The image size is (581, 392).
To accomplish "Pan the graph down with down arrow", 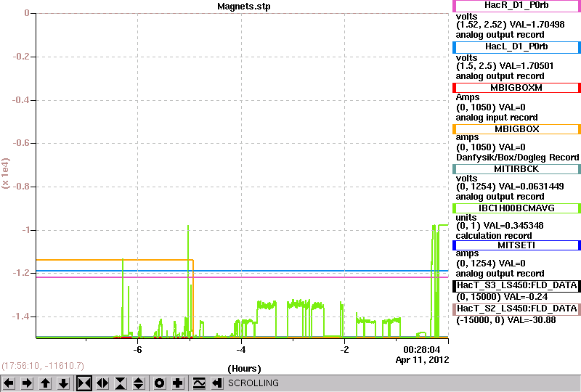I will (64, 383).
